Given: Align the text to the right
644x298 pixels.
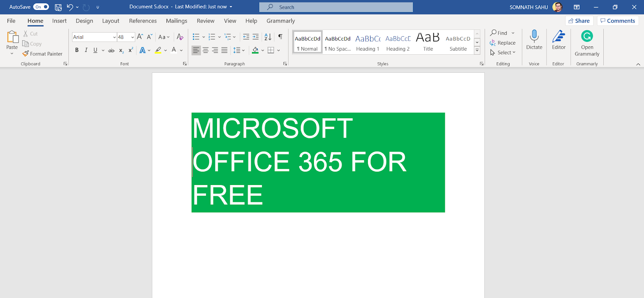Looking at the screenshot, I should click(215, 50).
